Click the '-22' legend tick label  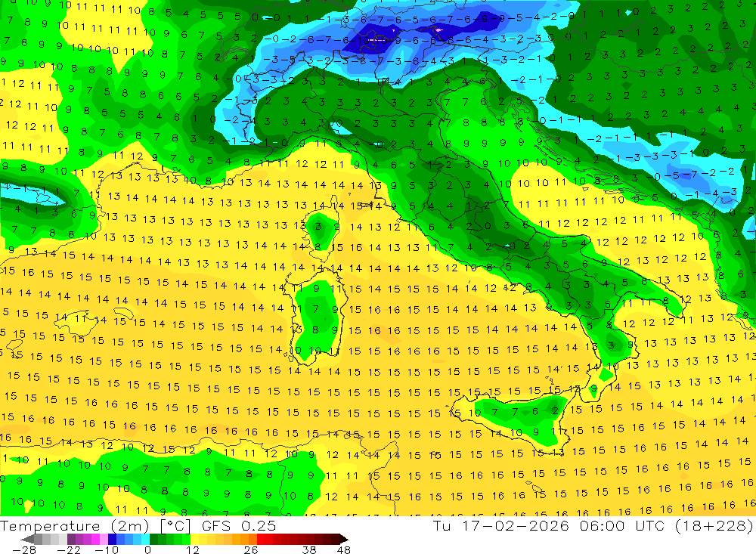click(x=69, y=549)
